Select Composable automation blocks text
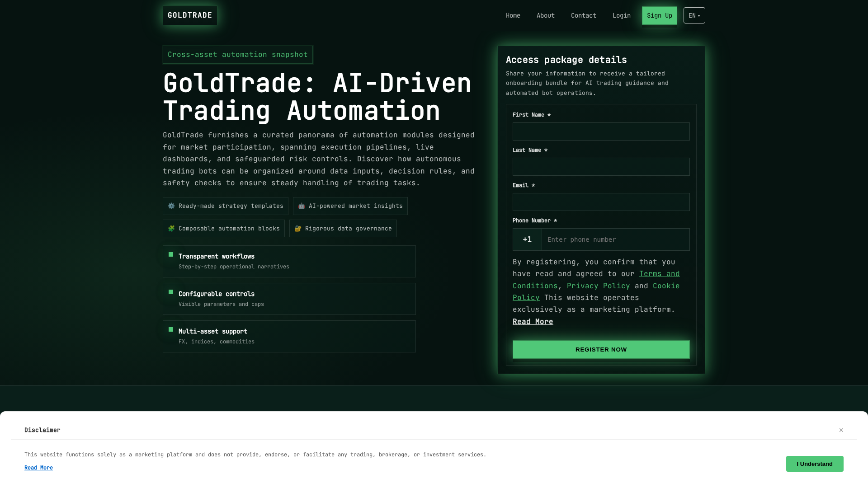 click(229, 229)
